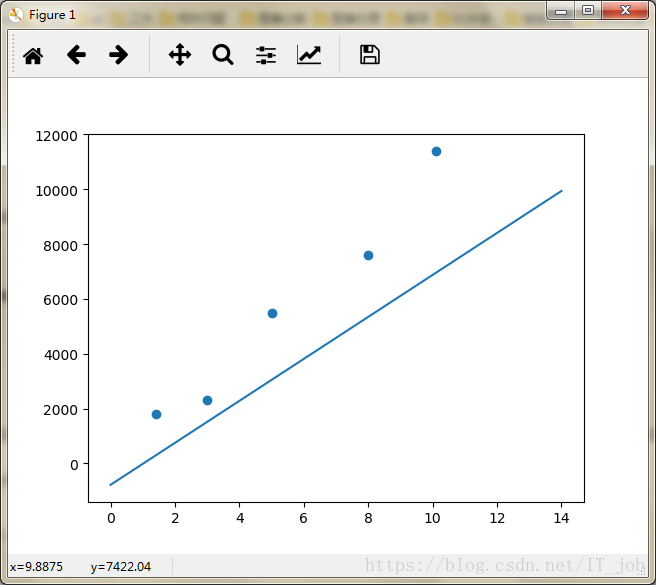Close the Figure 1 window

[625, 10]
